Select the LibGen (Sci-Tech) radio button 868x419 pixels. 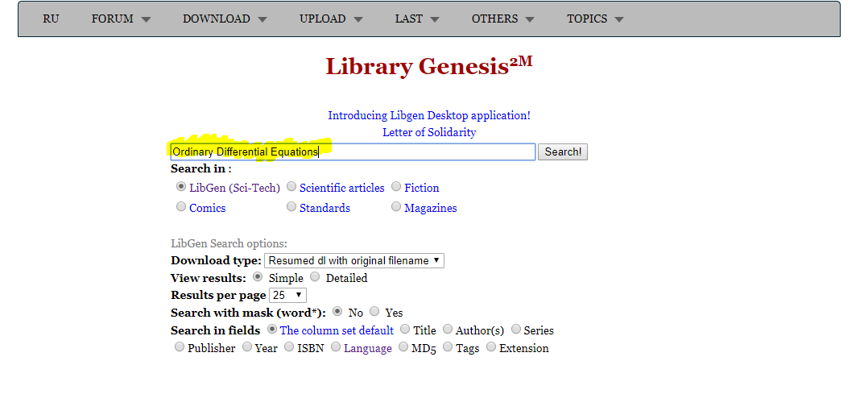[181, 187]
